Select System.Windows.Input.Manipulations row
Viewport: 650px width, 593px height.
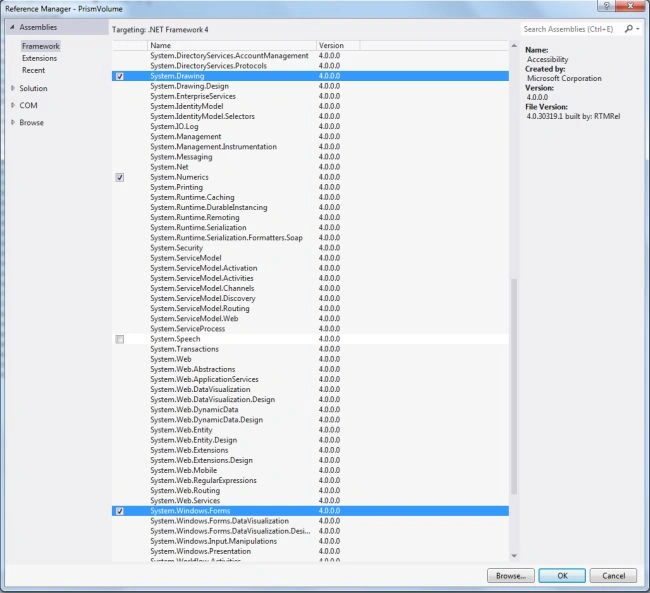point(310,541)
